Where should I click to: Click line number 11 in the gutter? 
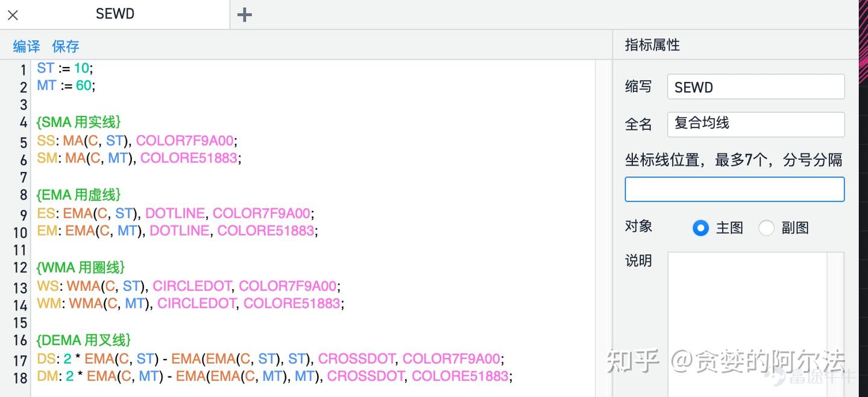tap(20, 250)
